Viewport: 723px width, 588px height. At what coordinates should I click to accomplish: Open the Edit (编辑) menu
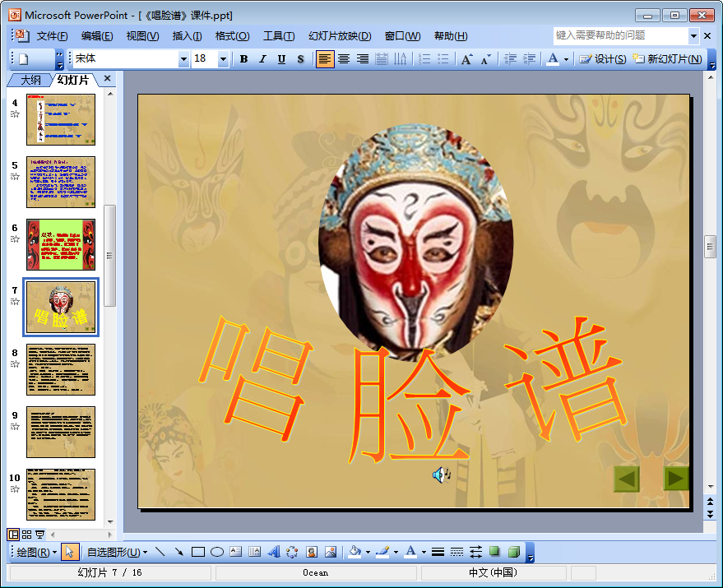pyautogui.click(x=97, y=36)
